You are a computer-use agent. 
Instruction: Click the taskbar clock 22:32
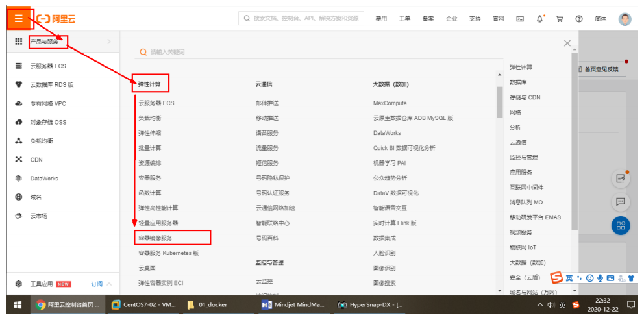pyautogui.click(x=604, y=301)
